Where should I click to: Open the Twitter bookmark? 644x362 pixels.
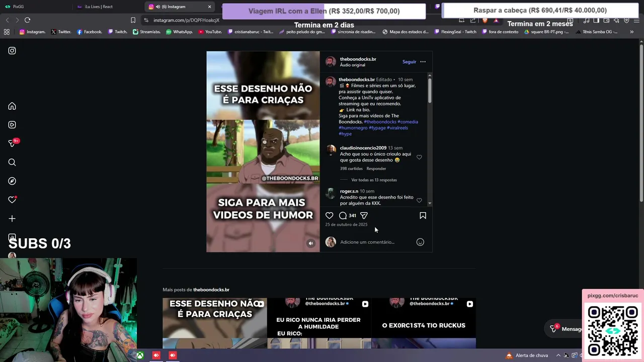(61, 32)
